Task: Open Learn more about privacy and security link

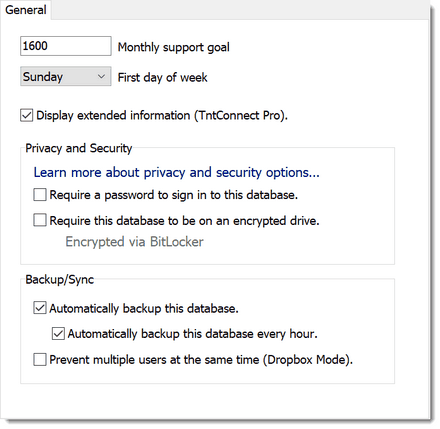Action: (x=176, y=172)
